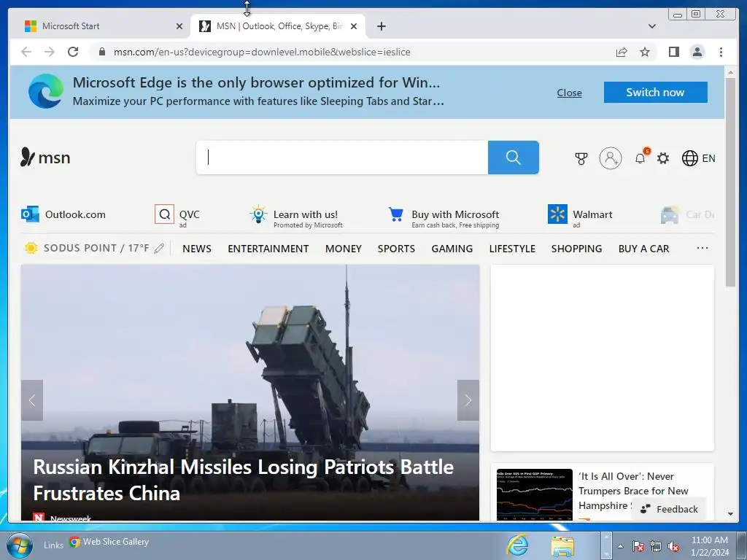The width and height of the screenshot is (747, 560).
Task: Click the blue search magnifier button
Action: (x=513, y=157)
